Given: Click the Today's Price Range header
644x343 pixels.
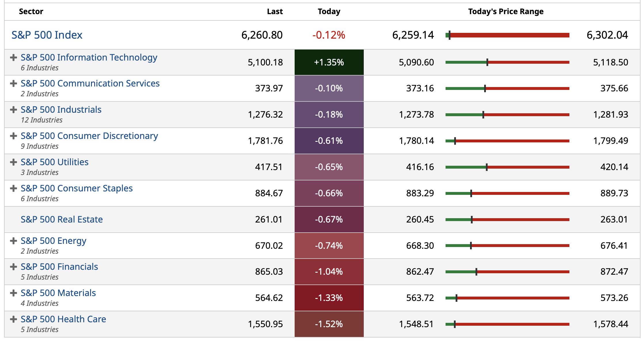Looking at the screenshot, I should point(506,12).
